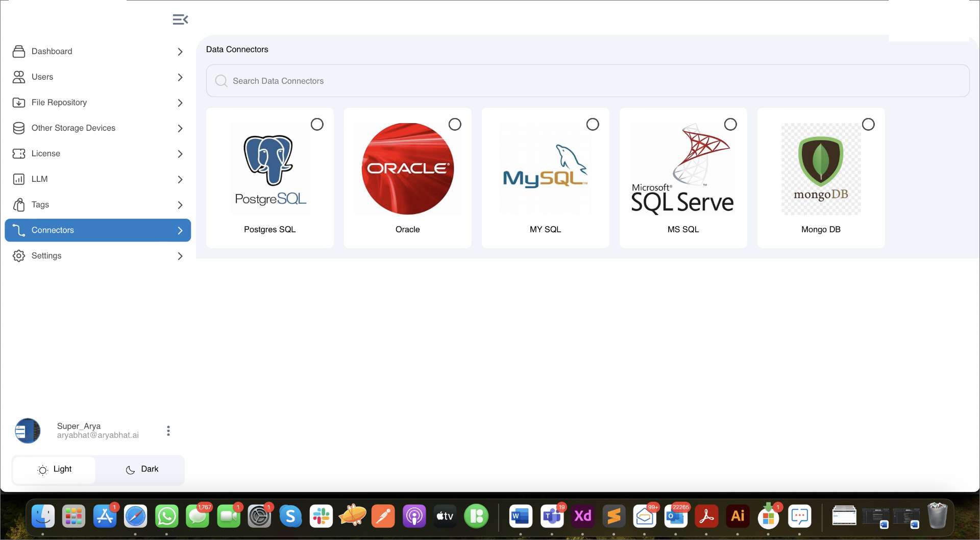This screenshot has height=540, width=980.
Task: Switch to Light theme
Action: [54, 469]
